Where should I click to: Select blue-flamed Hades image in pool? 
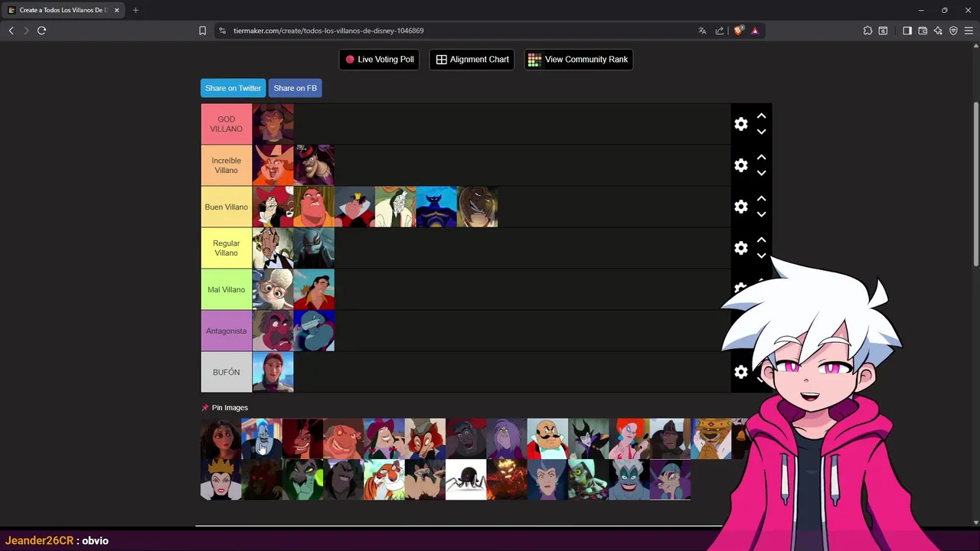pos(262,439)
